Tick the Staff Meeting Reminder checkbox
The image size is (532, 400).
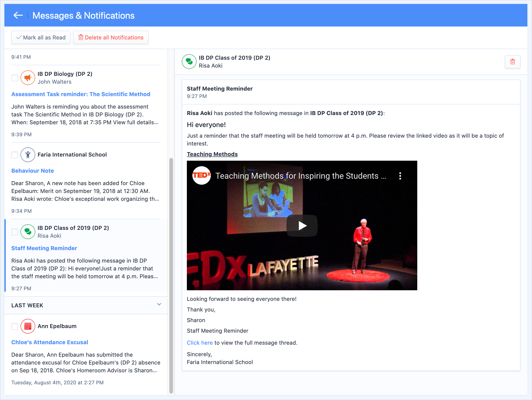click(15, 232)
